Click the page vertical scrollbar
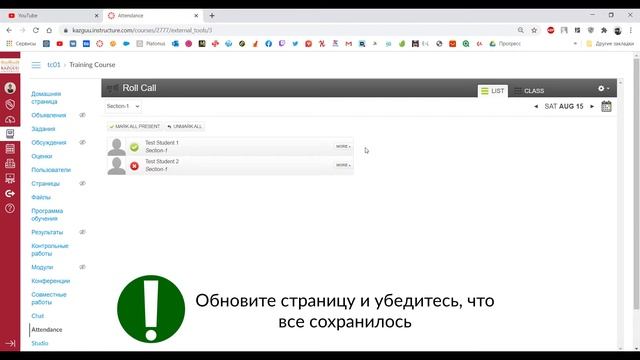 click(x=636, y=184)
